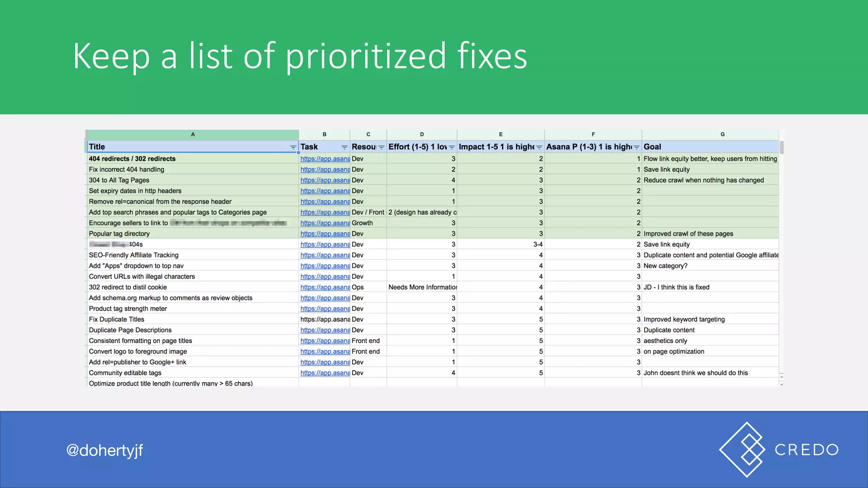Select cell '304 to All Tag Pages'
Image resolution: width=868 pixels, height=488 pixels.
click(193, 180)
